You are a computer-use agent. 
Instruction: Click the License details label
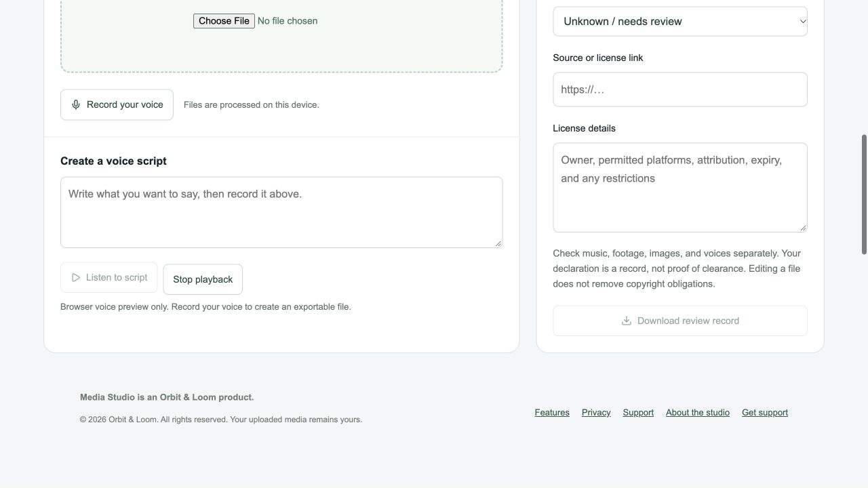[585, 128]
